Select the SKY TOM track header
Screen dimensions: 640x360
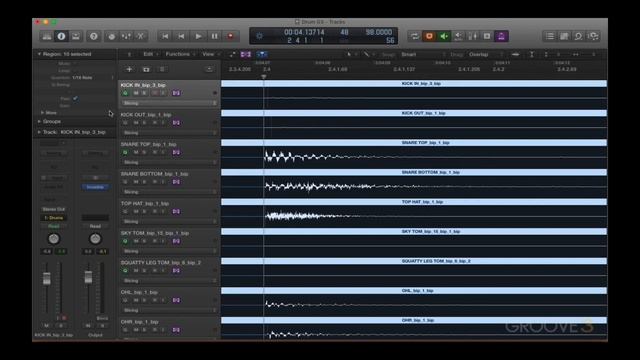[x=169, y=242]
